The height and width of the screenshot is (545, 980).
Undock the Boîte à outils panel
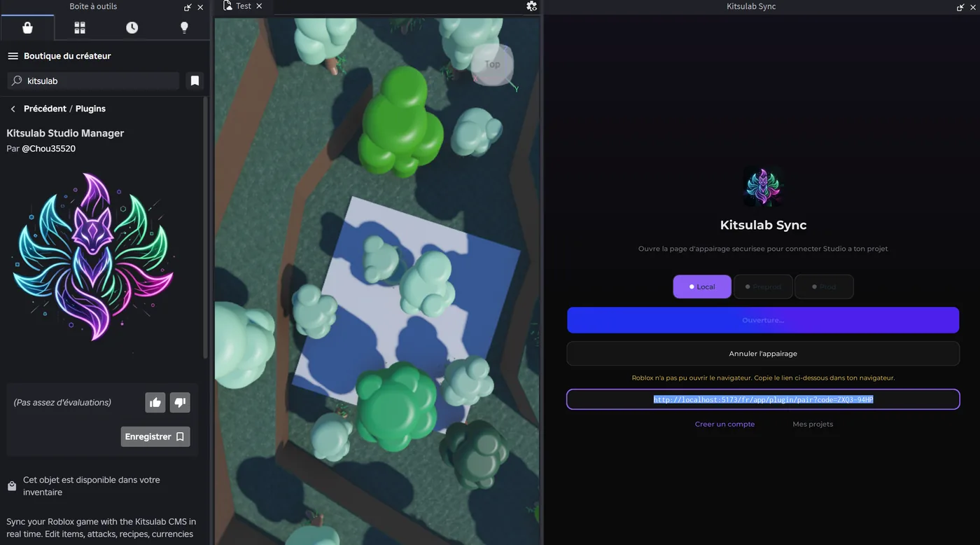tap(188, 7)
